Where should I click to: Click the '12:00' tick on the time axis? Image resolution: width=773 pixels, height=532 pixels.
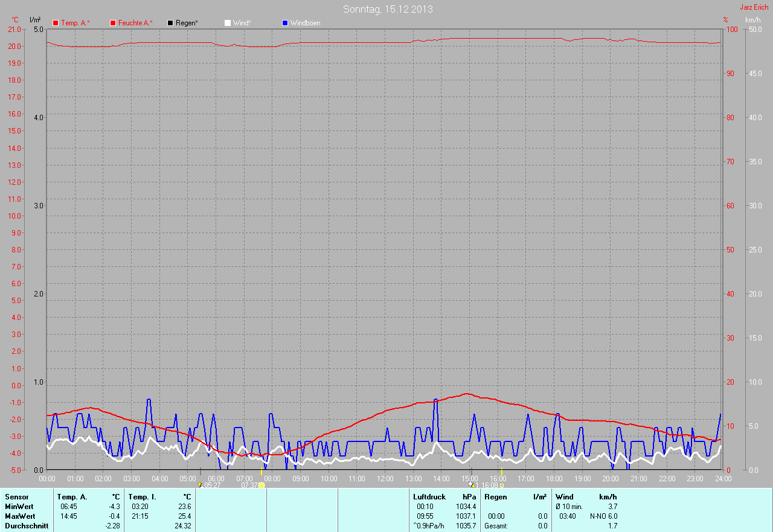[x=385, y=479]
